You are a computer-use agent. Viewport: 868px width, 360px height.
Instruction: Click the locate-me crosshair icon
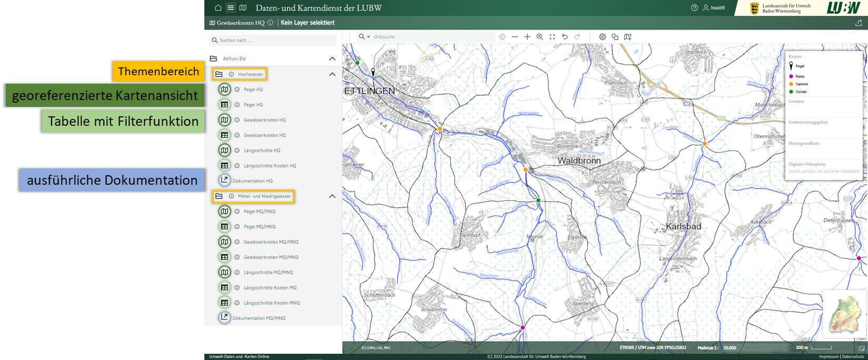tap(502, 37)
